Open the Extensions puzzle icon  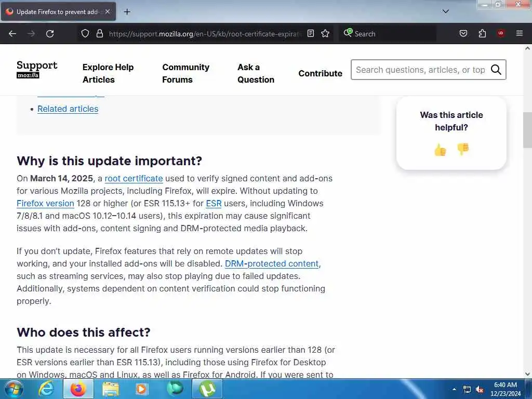[482, 33]
